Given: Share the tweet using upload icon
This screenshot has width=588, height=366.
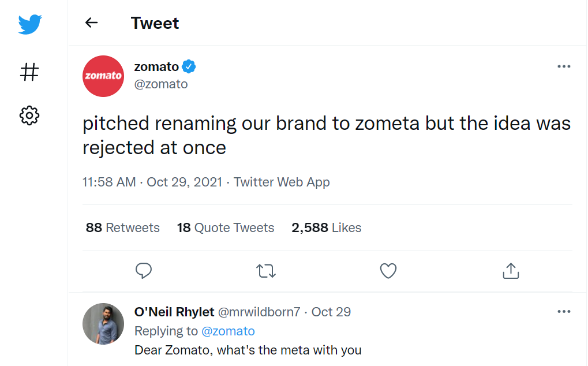Looking at the screenshot, I should coord(511,271).
